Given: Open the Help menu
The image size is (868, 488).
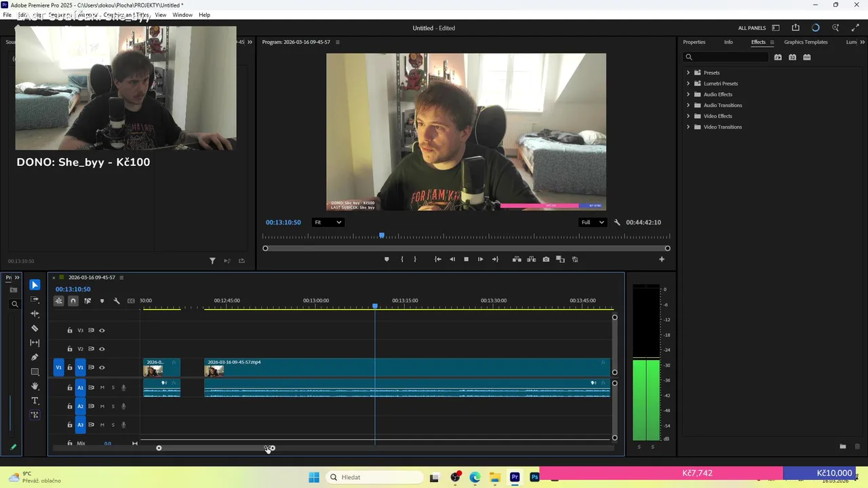Looking at the screenshot, I should [204, 15].
